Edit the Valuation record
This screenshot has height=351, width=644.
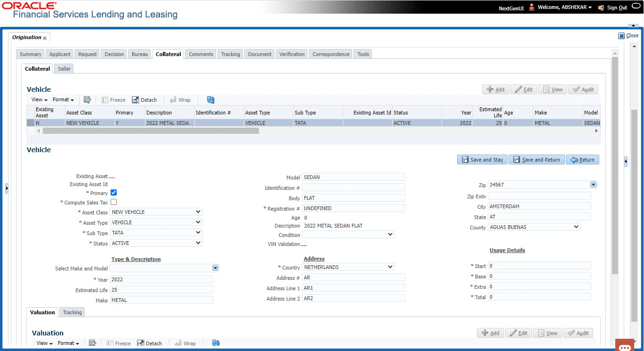click(x=518, y=333)
